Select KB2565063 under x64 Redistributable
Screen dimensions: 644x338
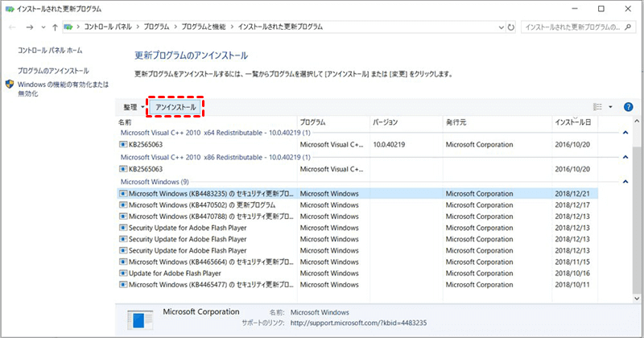pos(357,145)
